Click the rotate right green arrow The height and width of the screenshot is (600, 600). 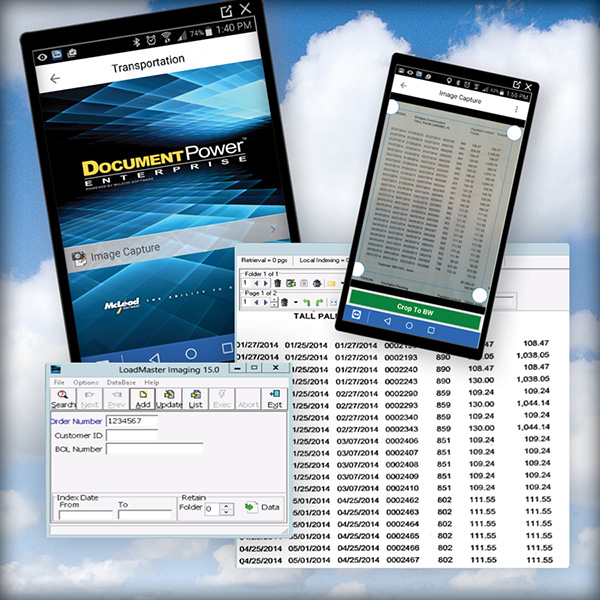tap(320, 302)
